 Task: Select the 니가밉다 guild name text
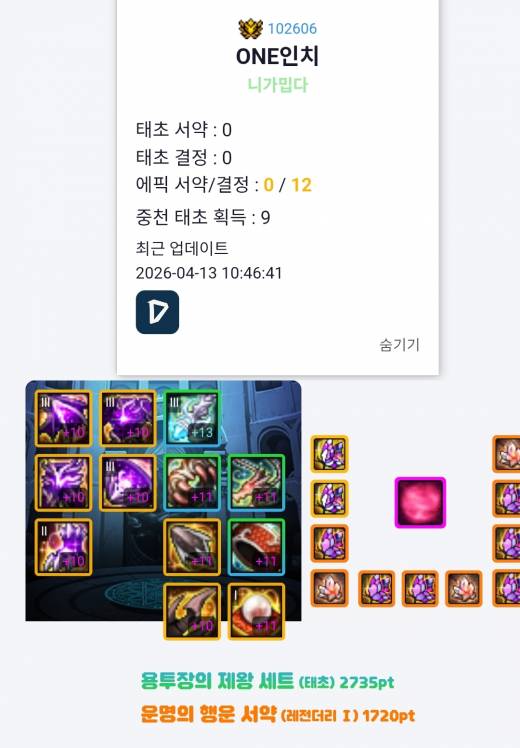pyautogui.click(x=278, y=85)
